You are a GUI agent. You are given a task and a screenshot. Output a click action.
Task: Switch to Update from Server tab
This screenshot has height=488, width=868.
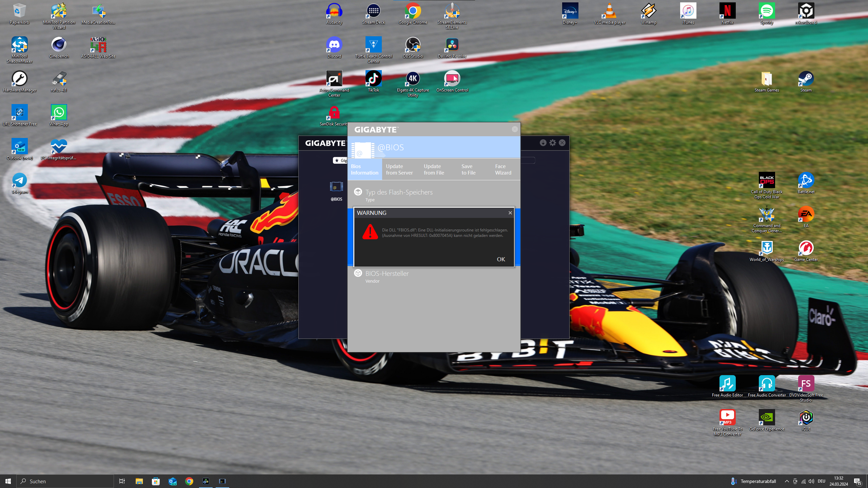click(399, 169)
